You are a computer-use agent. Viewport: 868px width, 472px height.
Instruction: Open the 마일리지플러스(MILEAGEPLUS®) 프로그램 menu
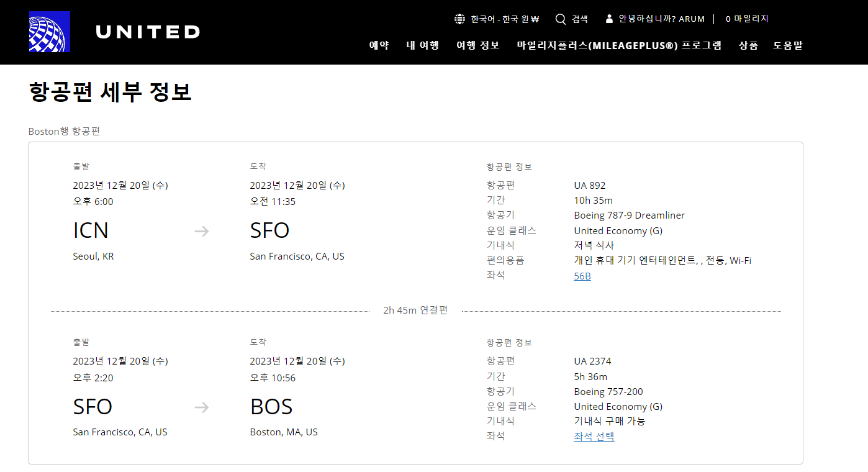[x=619, y=45]
